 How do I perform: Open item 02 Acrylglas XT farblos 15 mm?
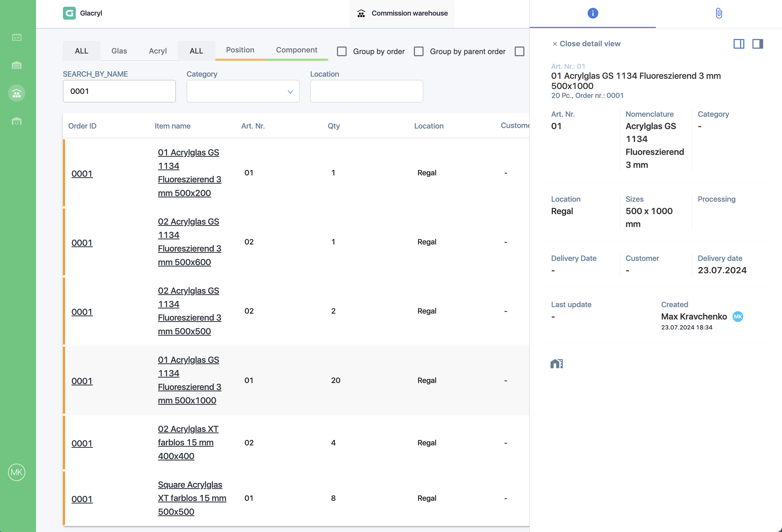click(188, 442)
